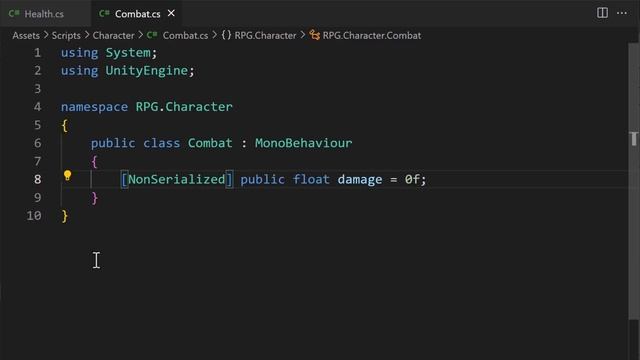The width and height of the screenshot is (640, 360).
Task: Click the split editor icon
Action: point(602,13)
